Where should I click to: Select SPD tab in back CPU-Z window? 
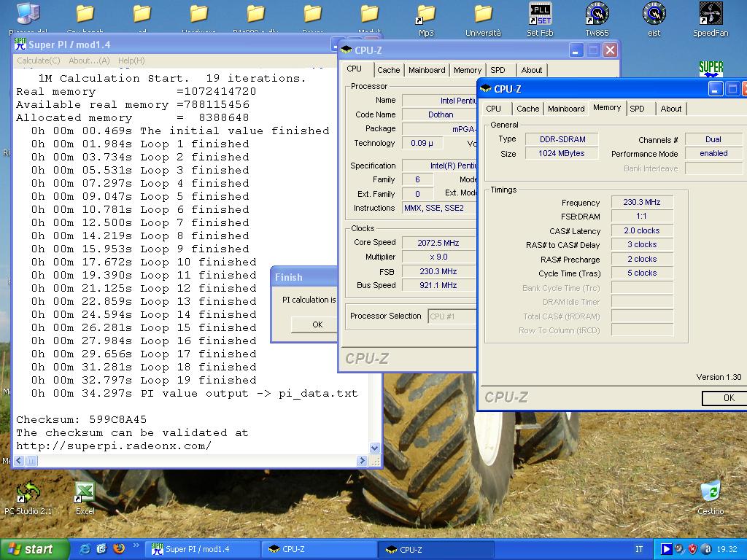[x=498, y=70]
